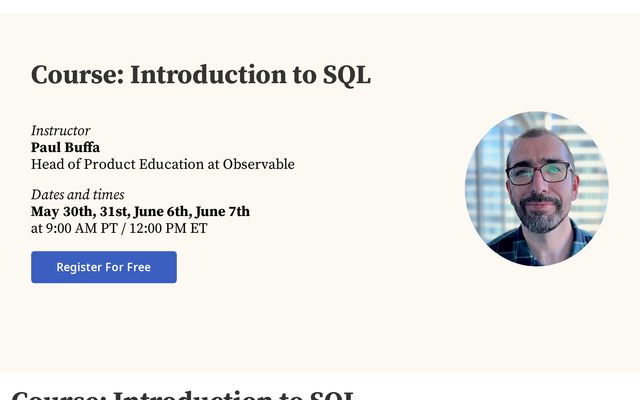Click the 12:00 PM ET time
Screen dimensions: 640x400
pyautogui.click(x=168, y=228)
